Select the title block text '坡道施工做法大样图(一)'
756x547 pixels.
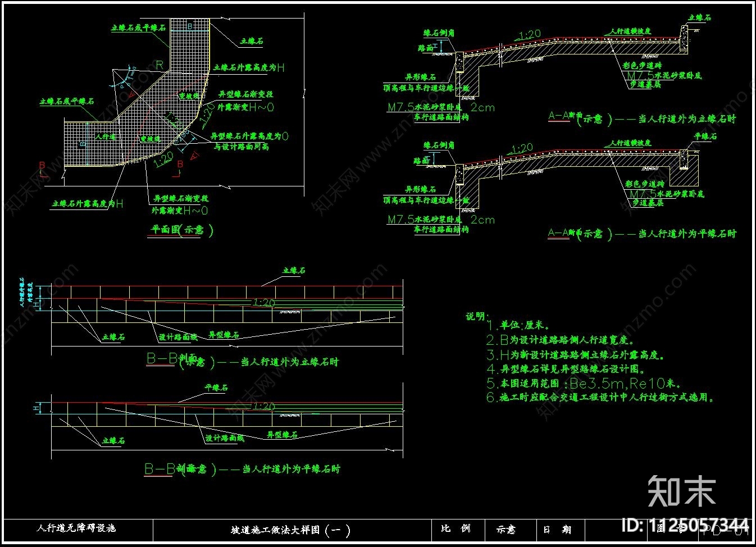pos(291,530)
